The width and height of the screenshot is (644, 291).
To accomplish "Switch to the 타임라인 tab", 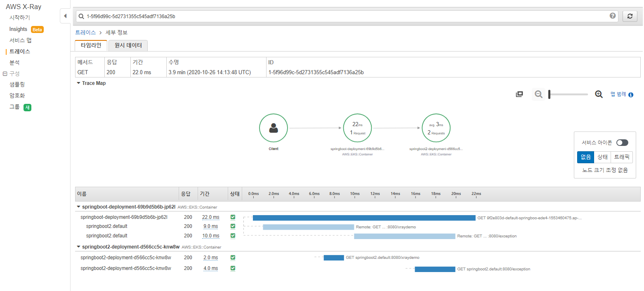I will click(91, 45).
